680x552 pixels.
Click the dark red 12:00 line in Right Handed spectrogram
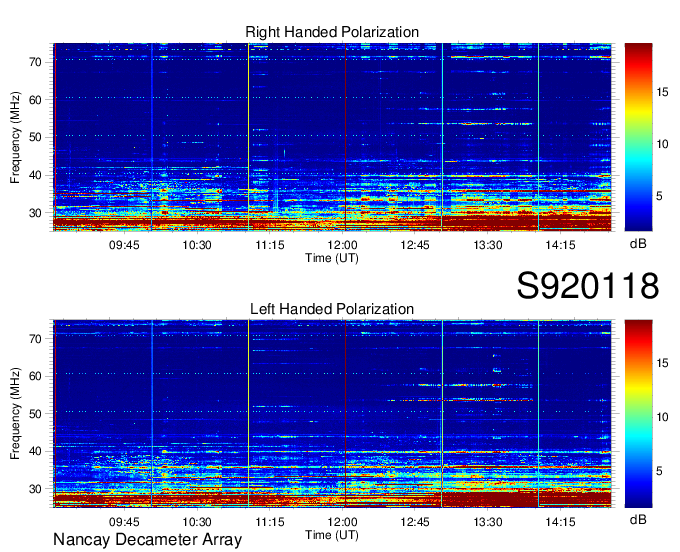(x=346, y=137)
